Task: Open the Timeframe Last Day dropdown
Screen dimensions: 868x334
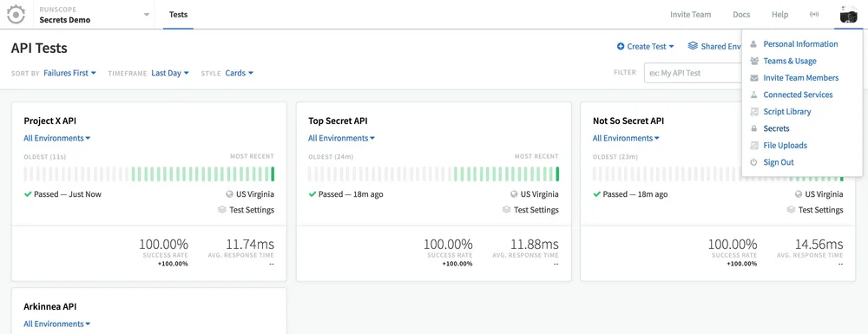Action: pos(170,73)
